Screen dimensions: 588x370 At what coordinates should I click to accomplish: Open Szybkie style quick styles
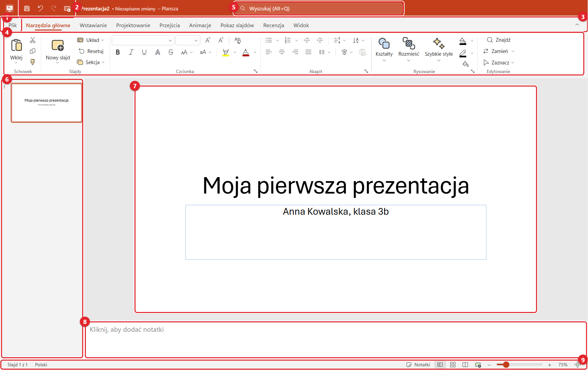pyautogui.click(x=439, y=50)
